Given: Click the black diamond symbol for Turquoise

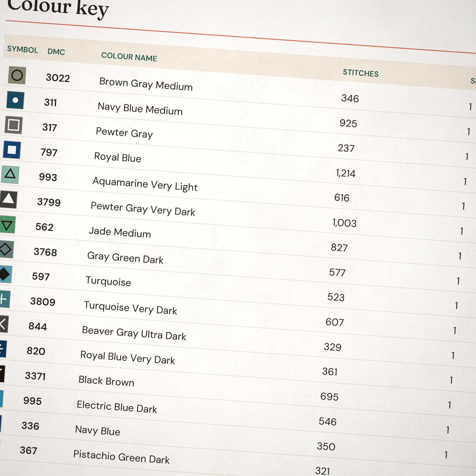Looking at the screenshot, I should tap(5, 274).
